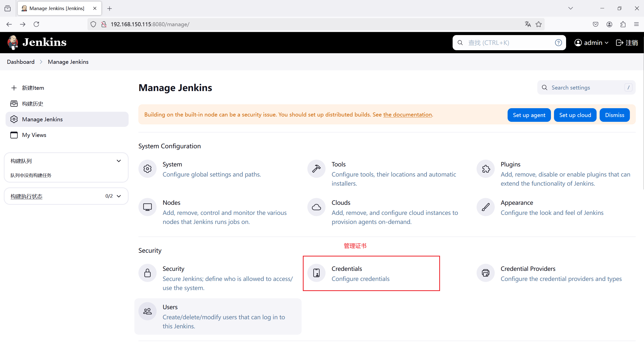The width and height of the screenshot is (644, 345).
Task: Open the Plugins puzzle piece icon
Action: [x=486, y=168]
